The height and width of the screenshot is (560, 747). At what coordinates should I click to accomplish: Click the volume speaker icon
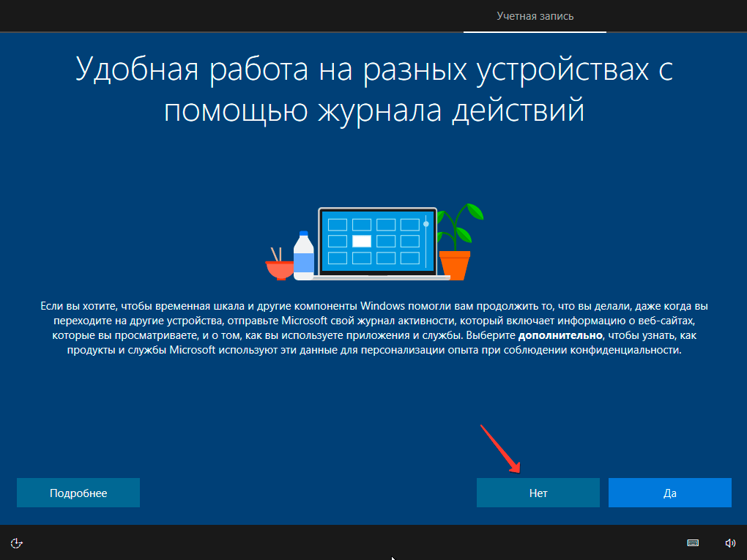click(x=729, y=543)
